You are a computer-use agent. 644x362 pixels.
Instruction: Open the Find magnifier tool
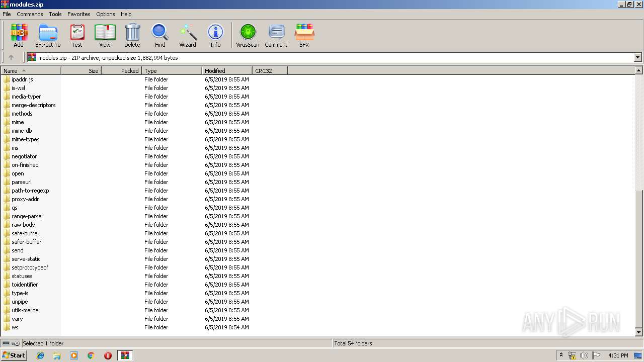point(160,35)
